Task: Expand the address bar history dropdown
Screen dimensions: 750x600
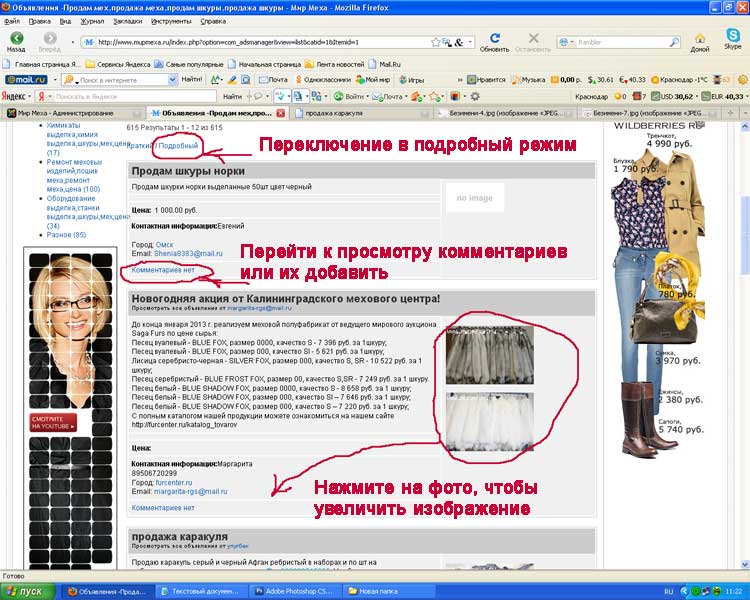Action: 470,42
